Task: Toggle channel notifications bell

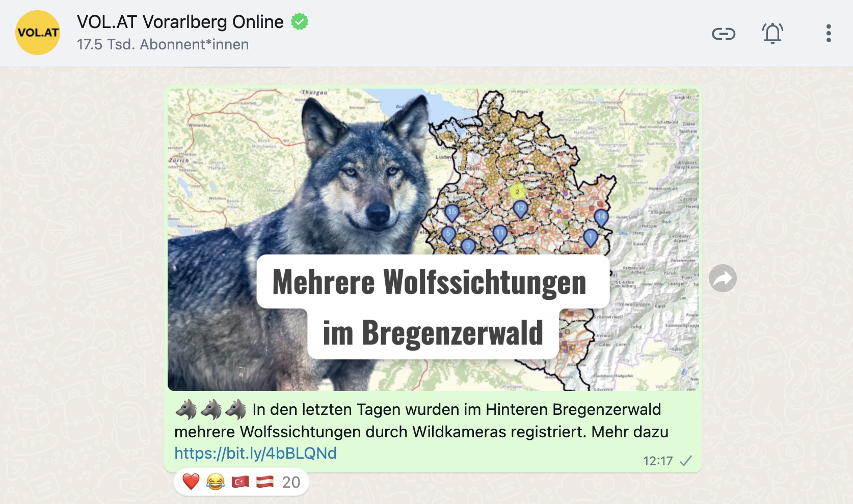Action: pyautogui.click(x=772, y=34)
